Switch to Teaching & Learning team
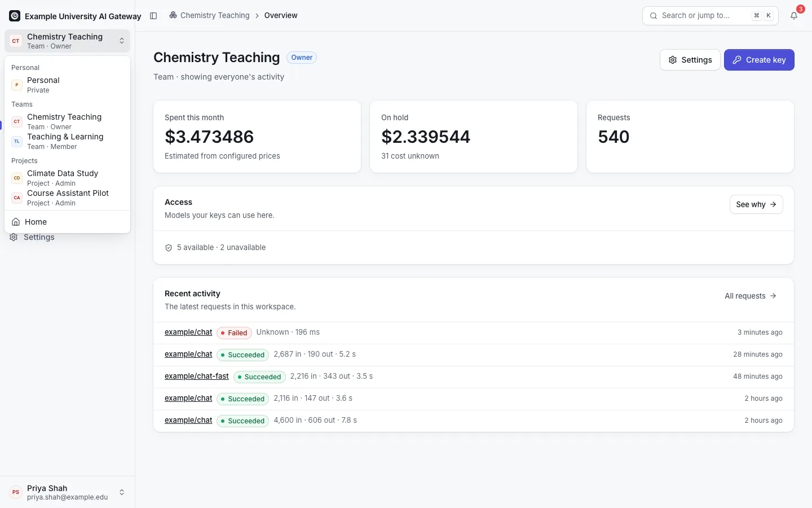812x508 pixels. coord(68,142)
